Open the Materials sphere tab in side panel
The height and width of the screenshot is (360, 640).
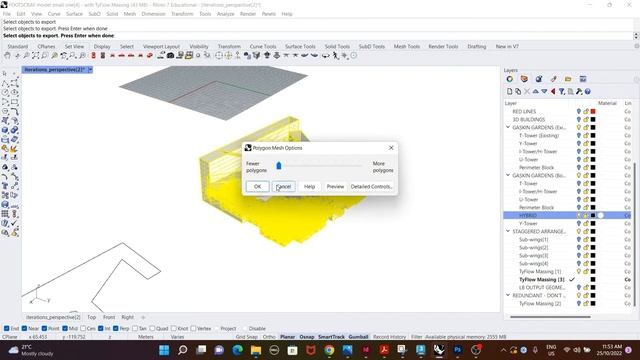pos(539,79)
